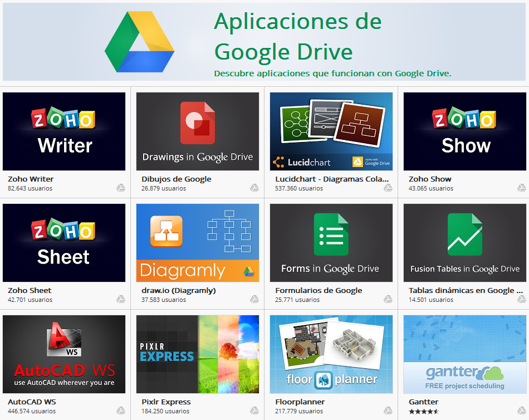Click the Descubre aplicaciones banner subtitle
The height and width of the screenshot is (420, 529).
tap(332, 74)
